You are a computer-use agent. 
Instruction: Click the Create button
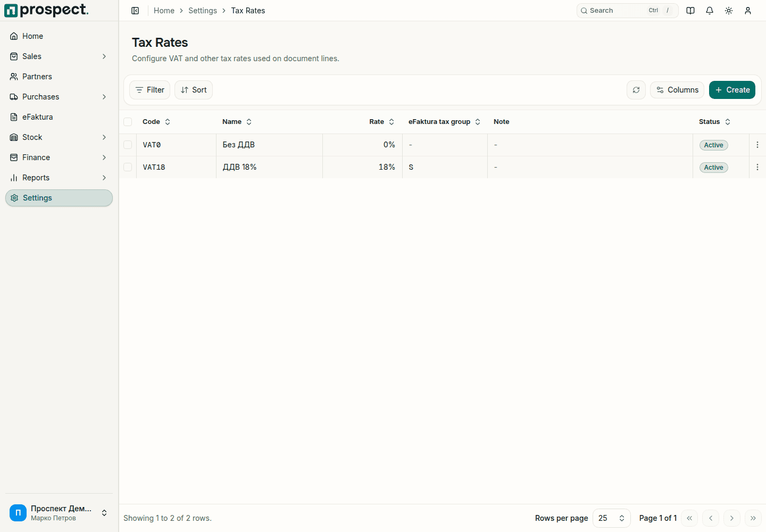(732, 90)
